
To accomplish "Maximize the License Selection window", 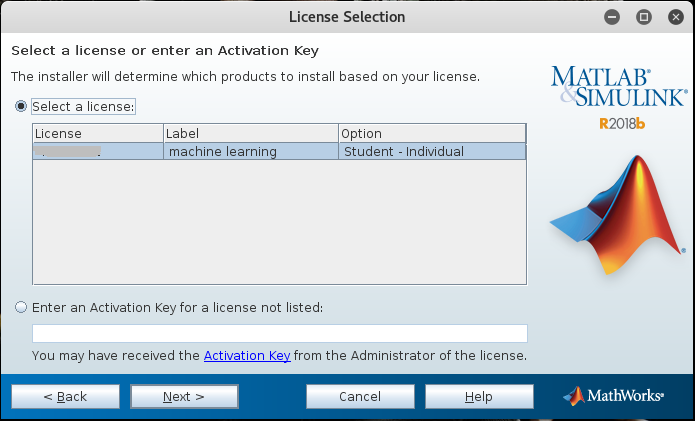I will 644,17.
